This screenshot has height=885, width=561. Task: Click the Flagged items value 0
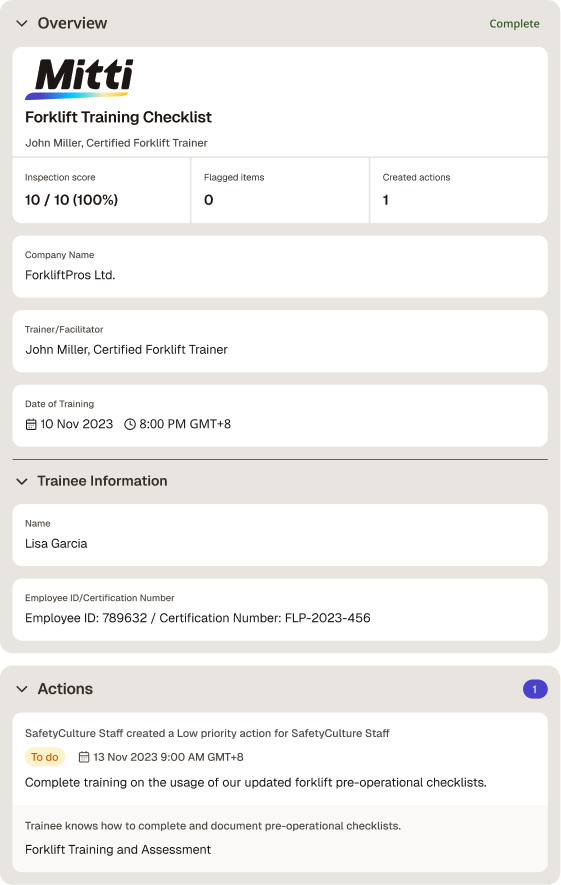[x=208, y=200]
